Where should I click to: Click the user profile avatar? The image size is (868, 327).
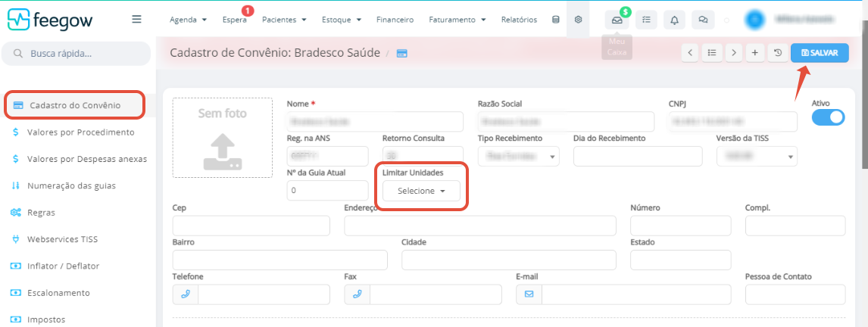[754, 20]
